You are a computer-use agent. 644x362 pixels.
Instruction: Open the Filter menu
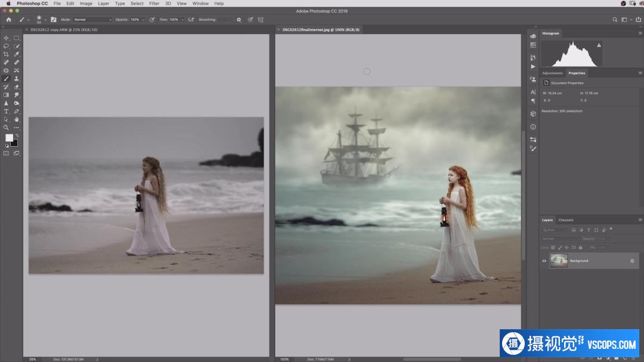[x=154, y=4]
